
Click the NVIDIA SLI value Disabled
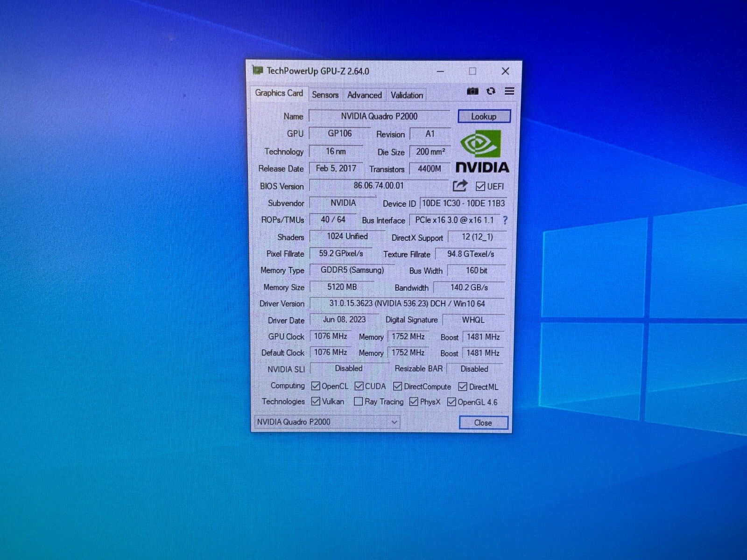pyautogui.click(x=349, y=368)
